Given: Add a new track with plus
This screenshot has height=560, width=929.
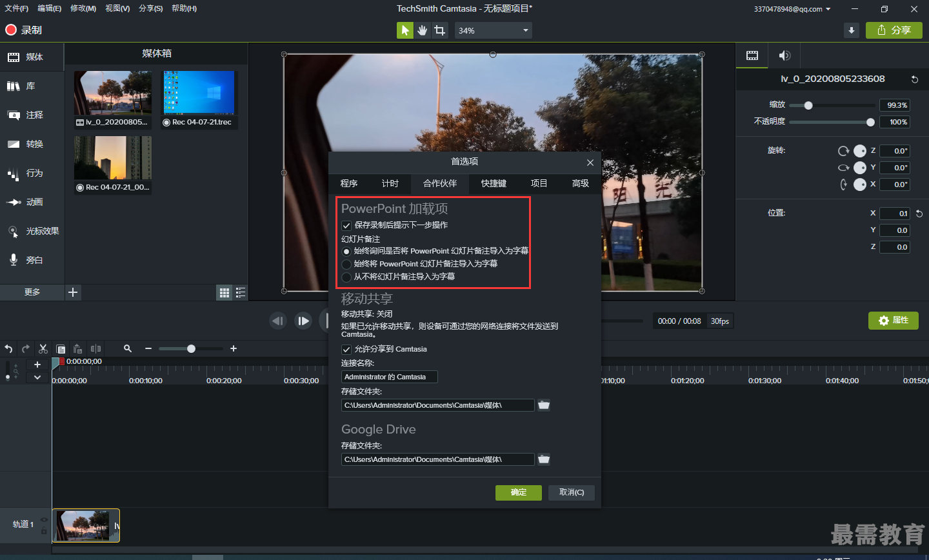Looking at the screenshot, I should [37, 365].
